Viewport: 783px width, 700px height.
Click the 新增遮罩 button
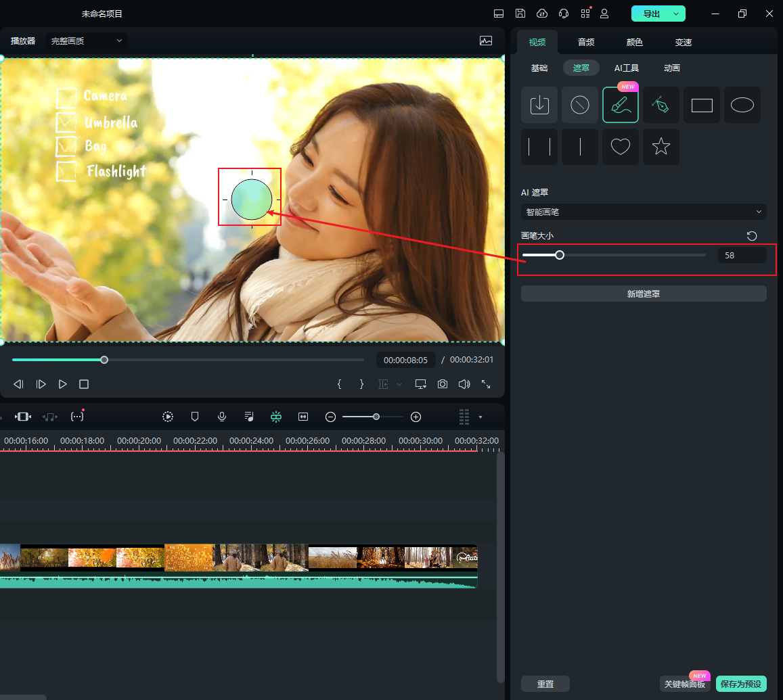pos(643,294)
